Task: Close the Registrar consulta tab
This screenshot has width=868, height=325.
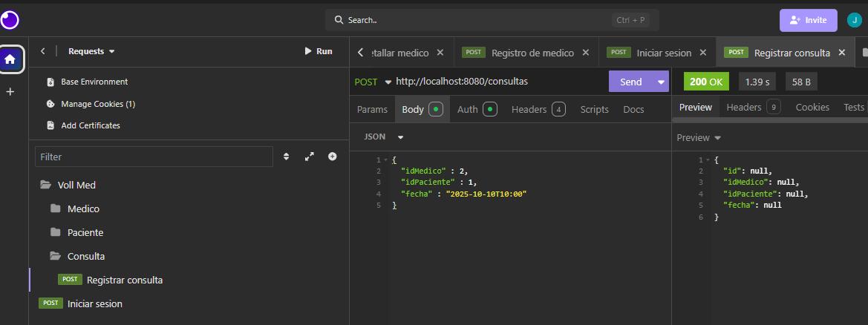Action: 841,53
